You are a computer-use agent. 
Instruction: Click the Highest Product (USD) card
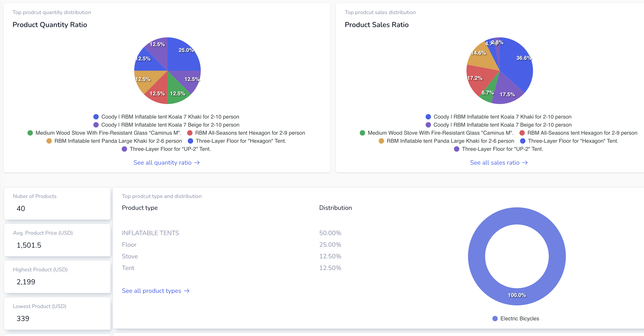click(x=57, y=276)
